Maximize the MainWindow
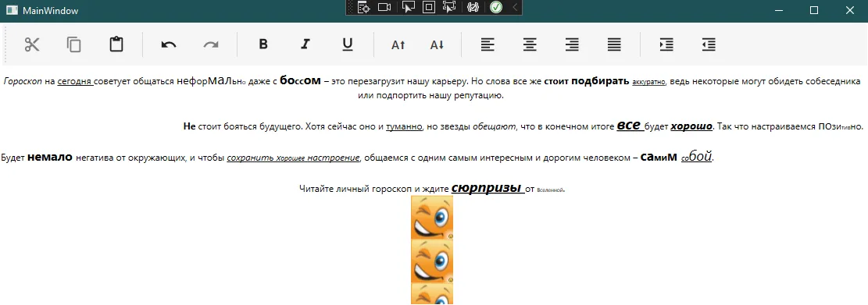The height and width of the screenshot is (305, 868). pos(814,10)
